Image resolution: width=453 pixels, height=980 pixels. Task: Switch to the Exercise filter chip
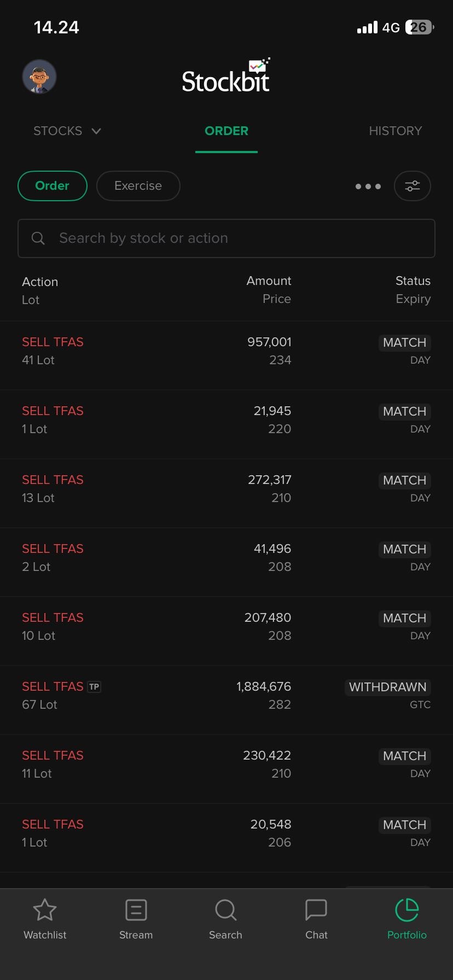tap(138, 186)
